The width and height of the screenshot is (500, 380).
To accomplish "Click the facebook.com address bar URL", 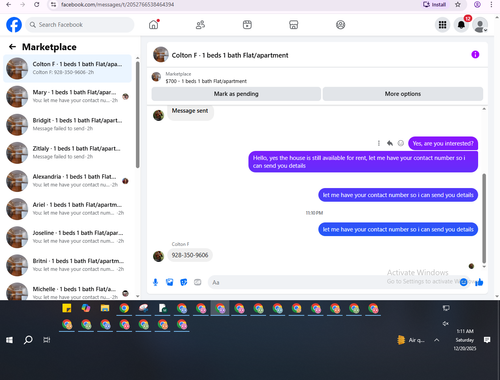I will (117, 5).
